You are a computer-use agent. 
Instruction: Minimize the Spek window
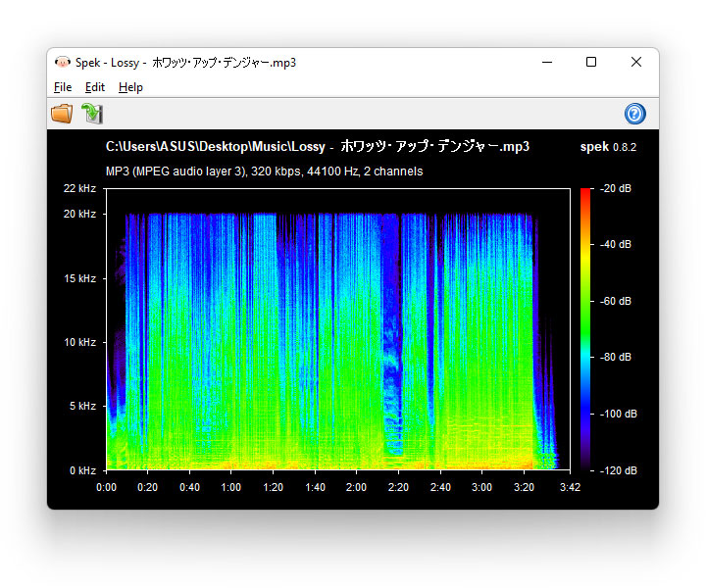pyautogui.click(x=546, y=62)
